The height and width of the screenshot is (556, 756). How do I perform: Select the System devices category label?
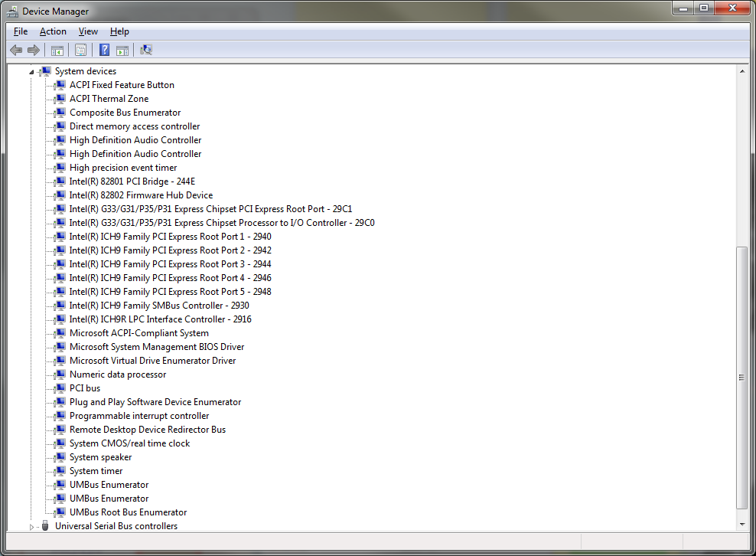(x=86, y=71)
